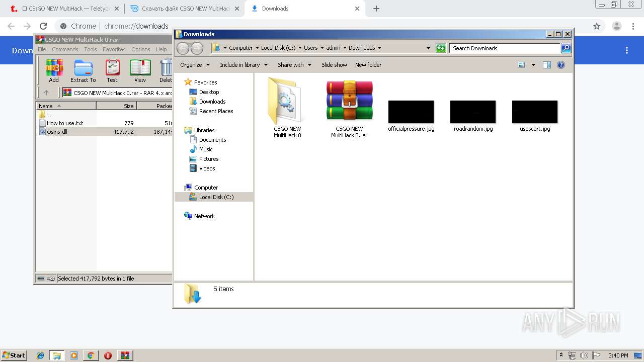The image size is (644, 362).
Task: Click the View icon in WinRAR
Action: click(x=140, y=71)
